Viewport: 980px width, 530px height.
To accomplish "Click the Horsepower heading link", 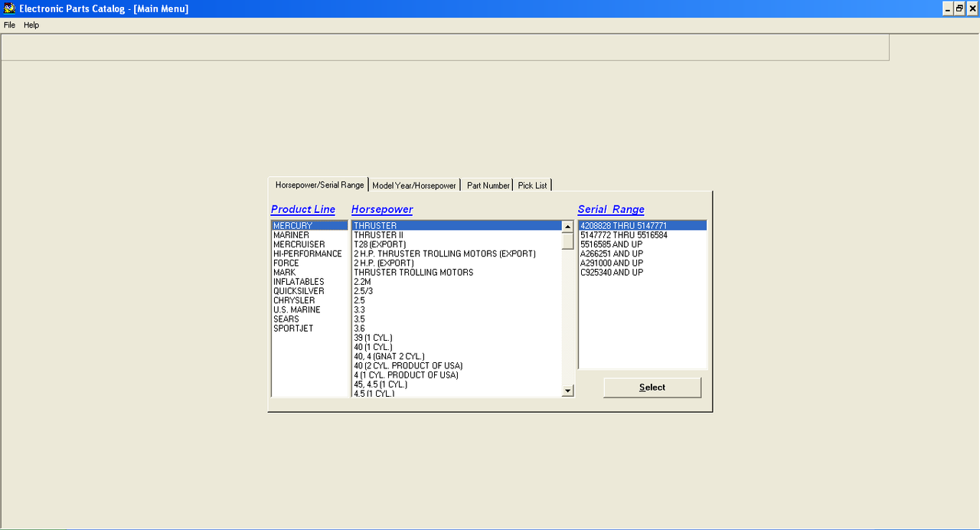I will point(382,209).
